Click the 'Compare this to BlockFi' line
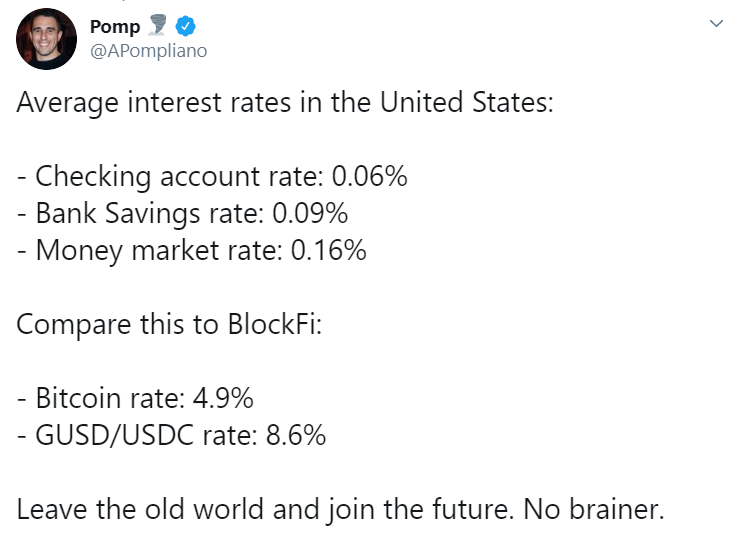 [169, 324]
